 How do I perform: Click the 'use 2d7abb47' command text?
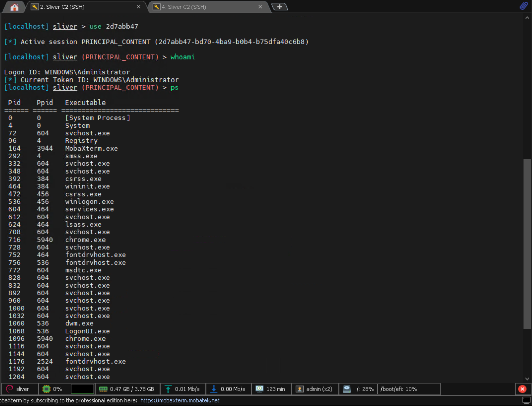click(x=114, y=26)
